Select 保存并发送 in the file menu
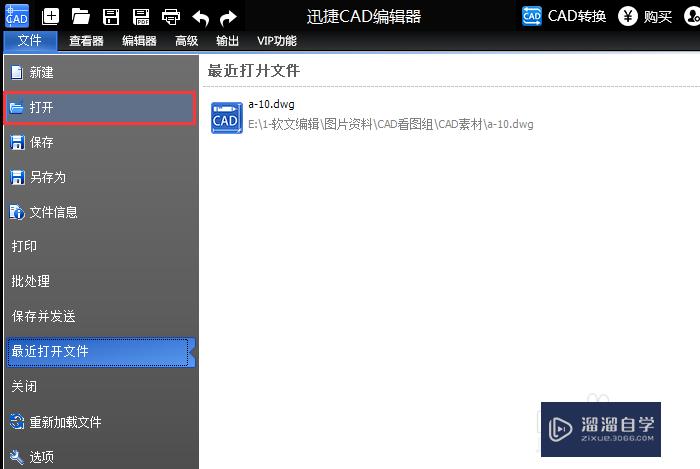 pos(101,316)
